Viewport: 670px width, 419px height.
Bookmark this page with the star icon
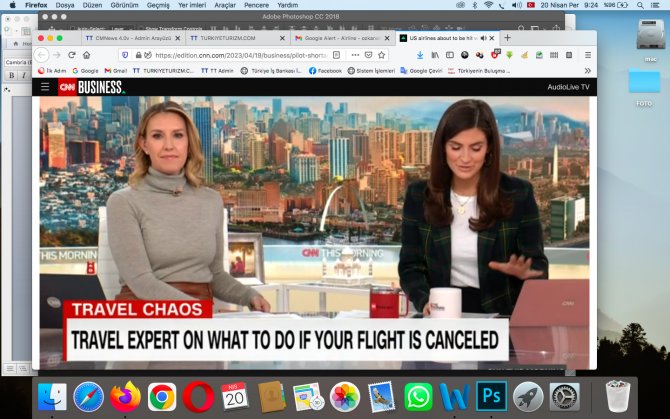coord(382,54)
